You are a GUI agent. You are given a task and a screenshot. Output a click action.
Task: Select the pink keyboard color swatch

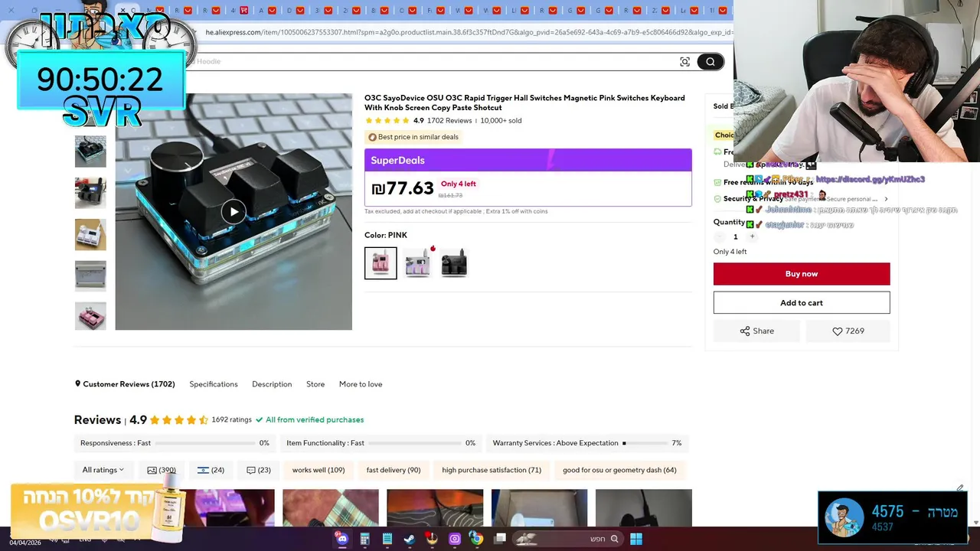[381, 262]
